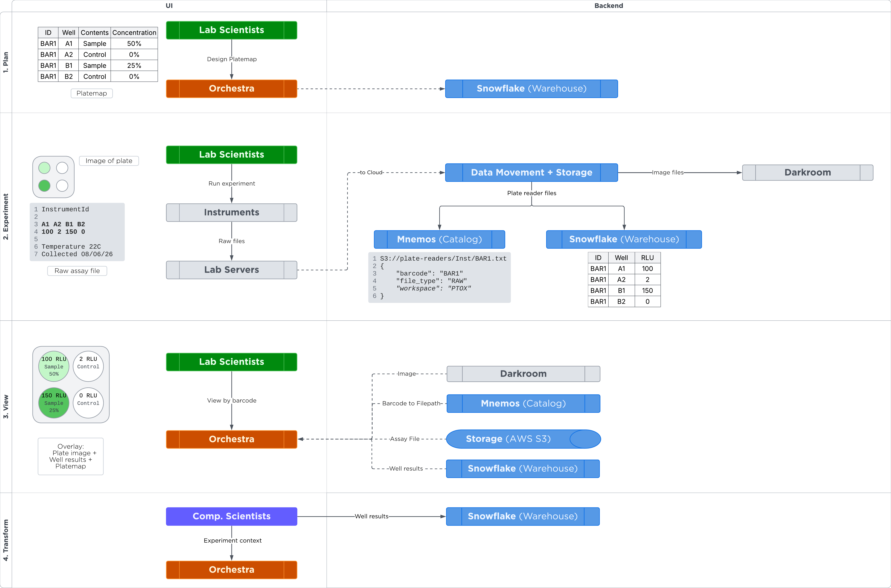Click the 100 RLU Sample 50% well

coord(54,366)
